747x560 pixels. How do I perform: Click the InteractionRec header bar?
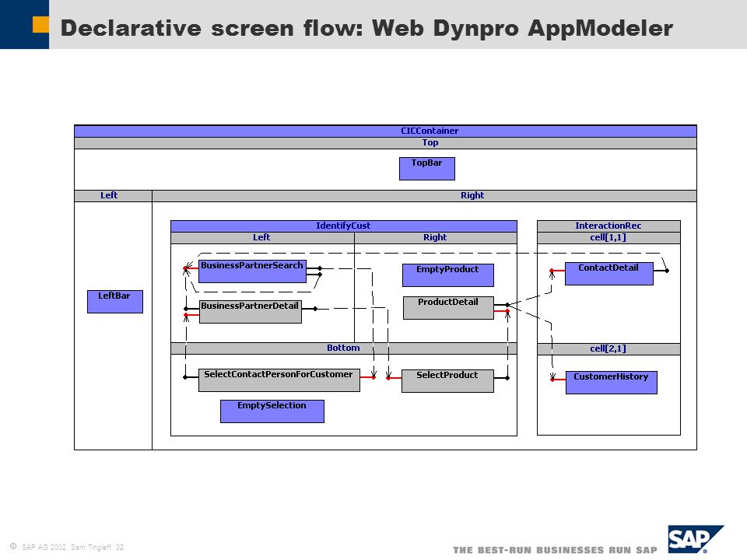(x=608, y=226)
